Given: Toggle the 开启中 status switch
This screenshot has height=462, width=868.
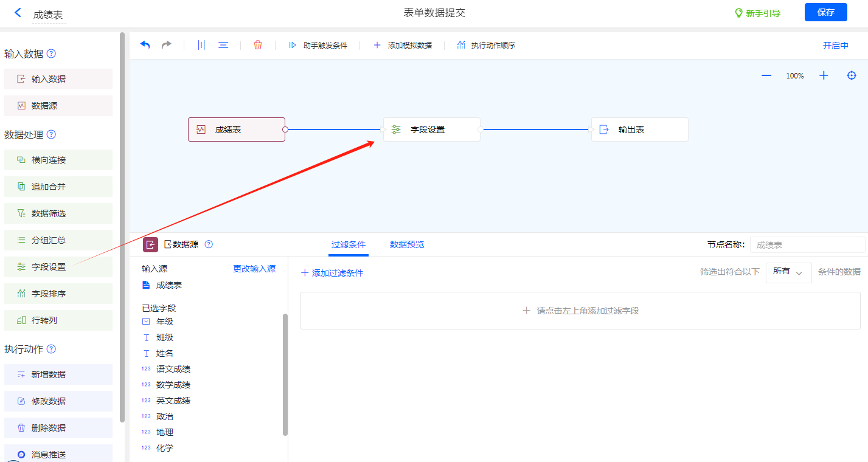Looking at the screenshot, I should 835,46.
